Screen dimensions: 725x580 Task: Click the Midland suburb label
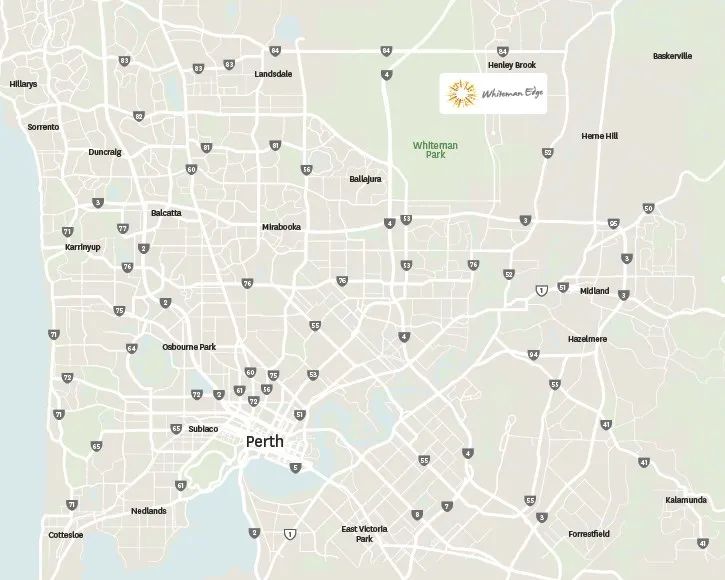(595, 291)
